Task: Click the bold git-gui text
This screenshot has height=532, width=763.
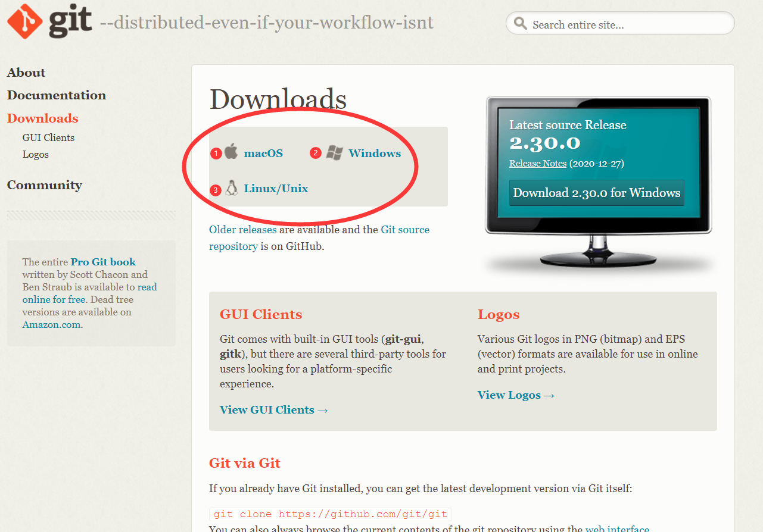Action: tap(403, 339)
